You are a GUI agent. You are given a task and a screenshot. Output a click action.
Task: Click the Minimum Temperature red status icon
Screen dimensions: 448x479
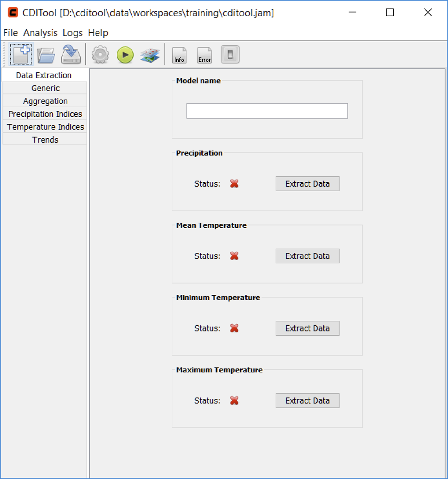[x=234, y=328]
